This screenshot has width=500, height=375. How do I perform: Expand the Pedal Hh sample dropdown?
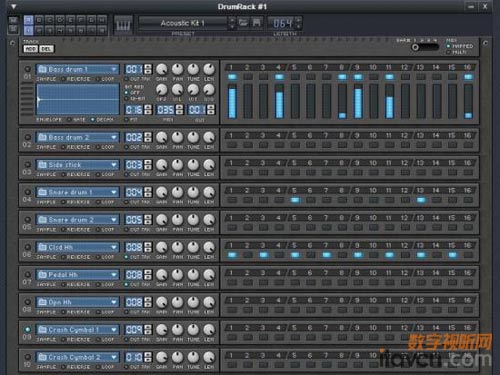pyautogui.click(x=114, y=275)
